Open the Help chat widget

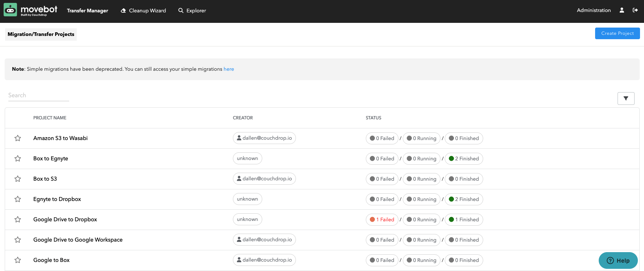point(618,260)
